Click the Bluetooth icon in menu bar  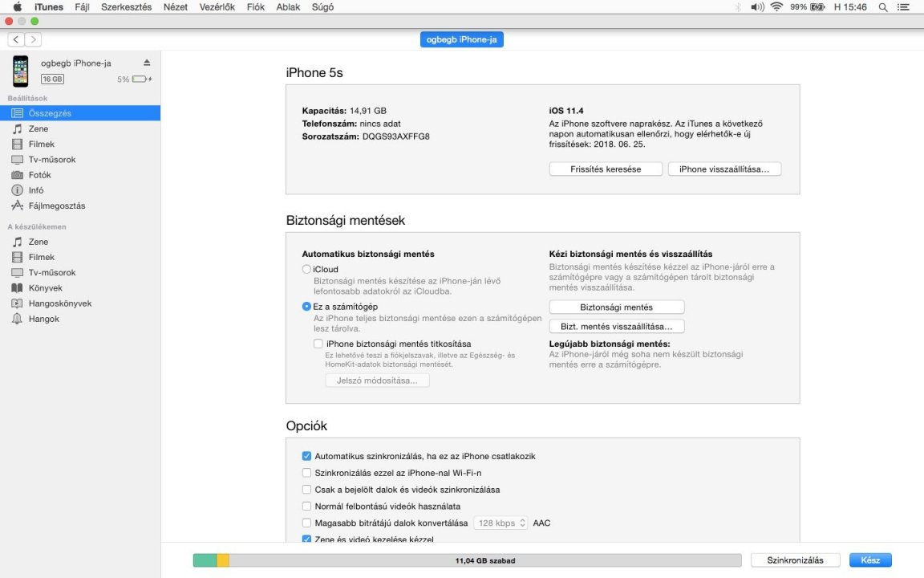coord(738,7)
